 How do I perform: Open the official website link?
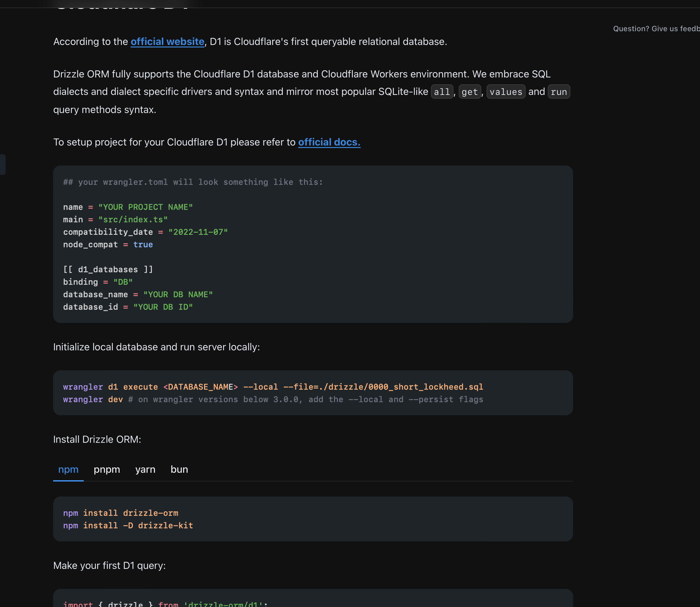[x=167, y=42]
